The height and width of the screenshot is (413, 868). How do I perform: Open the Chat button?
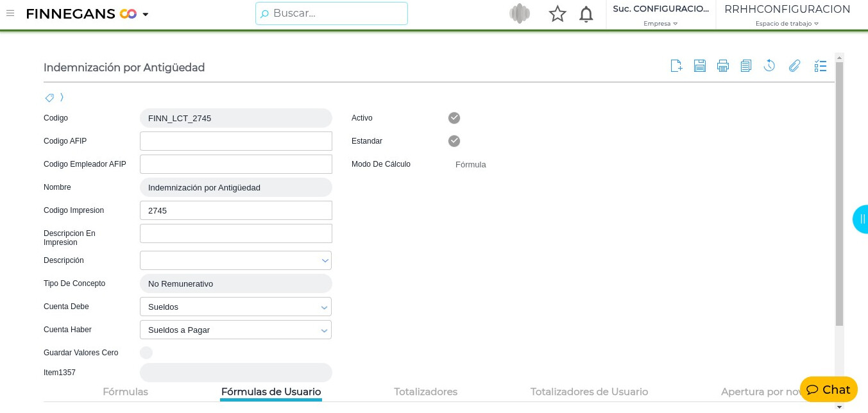pos(829,389)
